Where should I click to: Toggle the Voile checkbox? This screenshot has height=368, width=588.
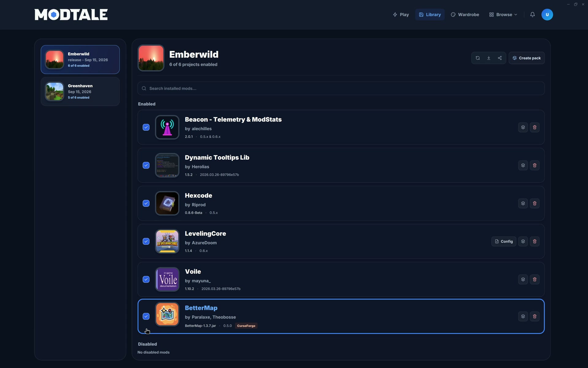tap(146, 279)
